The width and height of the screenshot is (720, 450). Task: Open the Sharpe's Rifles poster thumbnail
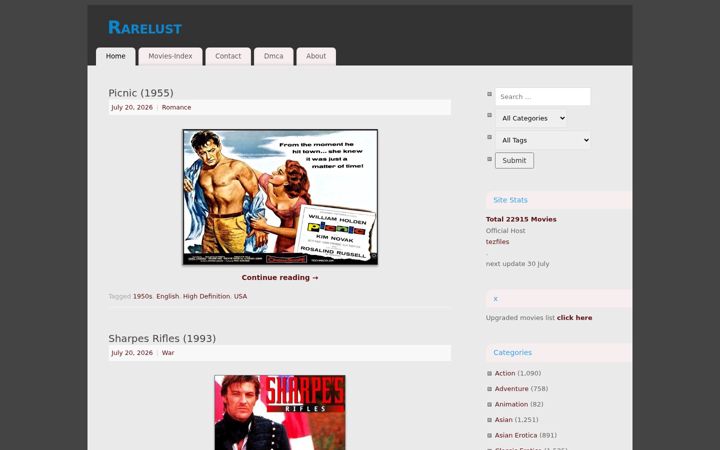tap(280, 412)
